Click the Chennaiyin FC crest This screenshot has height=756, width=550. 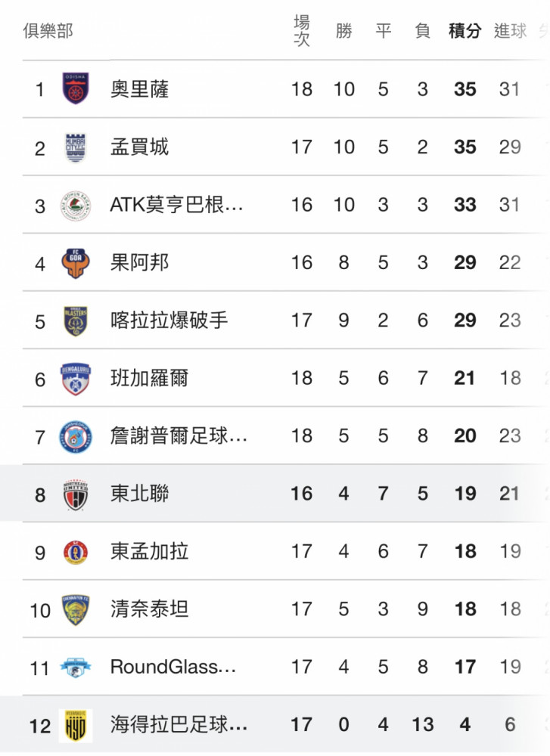76,610
